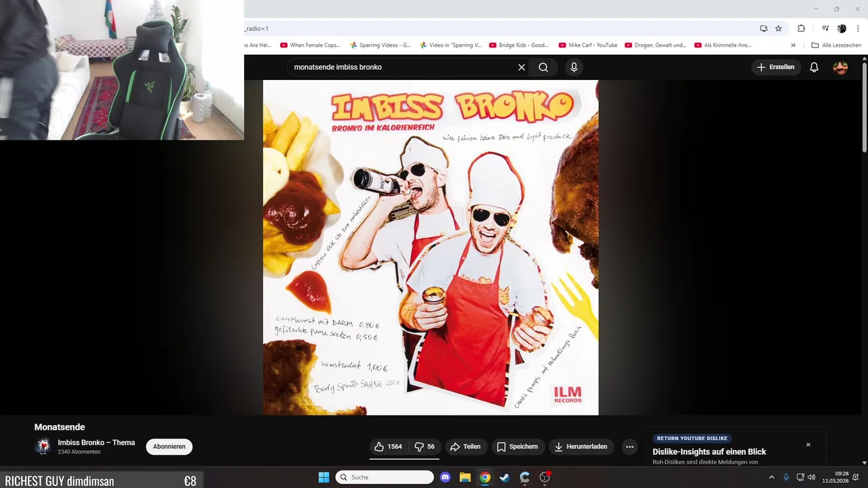Viewport: 868px width, 488px height.
Task: Click Herunterladen to download the video
Action: click(582, 447)
